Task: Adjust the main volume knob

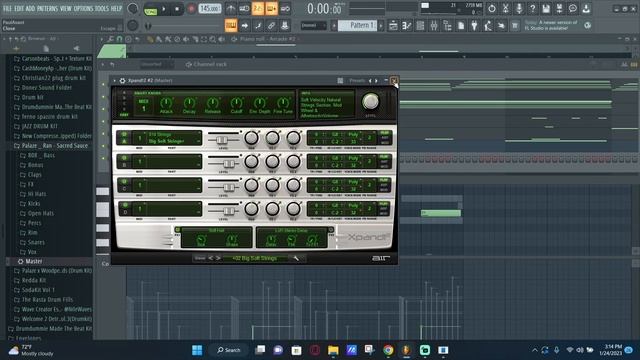Action: pos(133,9)
